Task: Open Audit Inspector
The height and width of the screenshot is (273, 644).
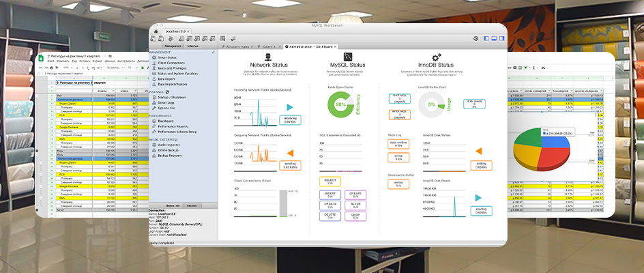Action: click(166, 145)
